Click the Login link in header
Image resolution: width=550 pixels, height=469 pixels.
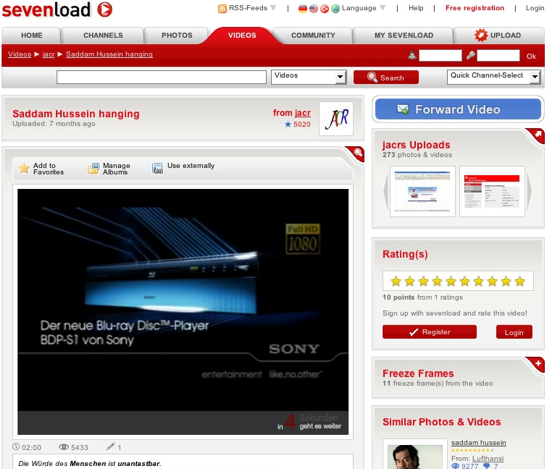pyautogui.click(x=535, y=8)
